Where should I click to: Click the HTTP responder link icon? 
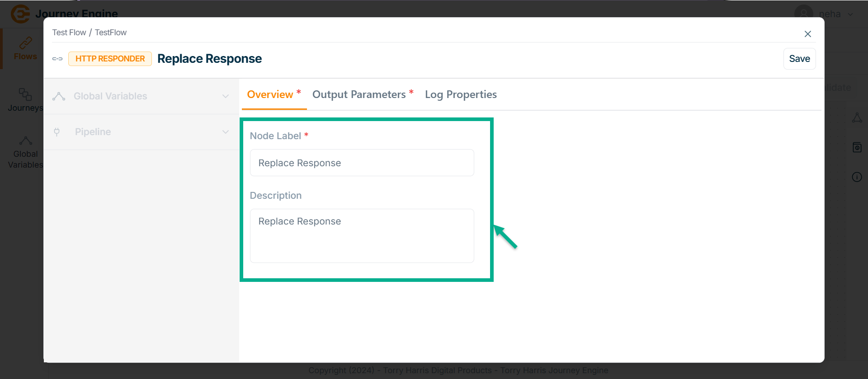pos(57,59)
